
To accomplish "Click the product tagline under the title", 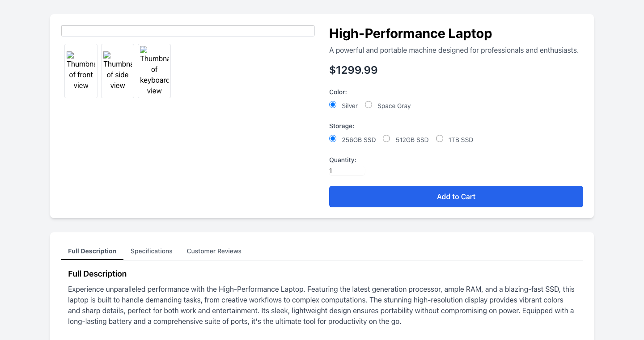I will tap(454, 50).
